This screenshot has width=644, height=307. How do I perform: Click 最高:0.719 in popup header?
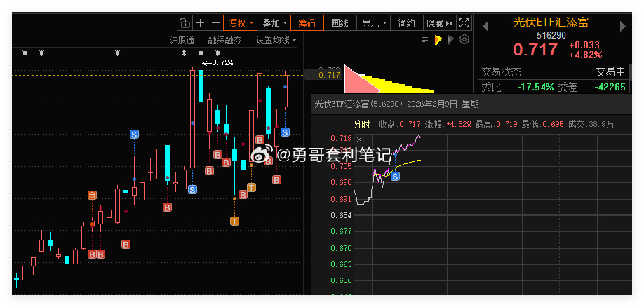pos(495,124)
